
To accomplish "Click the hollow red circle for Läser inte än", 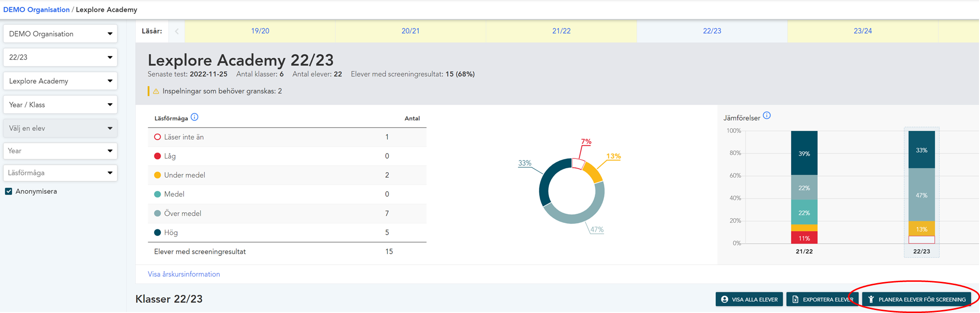I will (158, 137).
